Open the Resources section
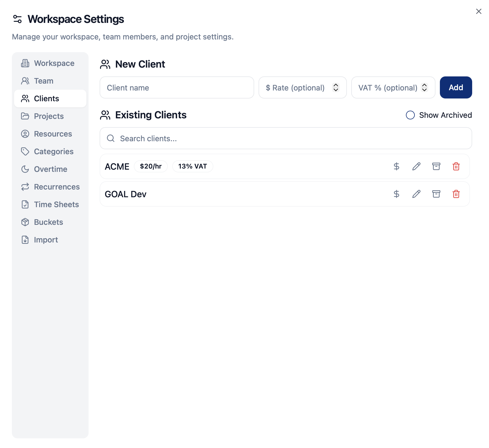489x448 pixels. point(50,134)
